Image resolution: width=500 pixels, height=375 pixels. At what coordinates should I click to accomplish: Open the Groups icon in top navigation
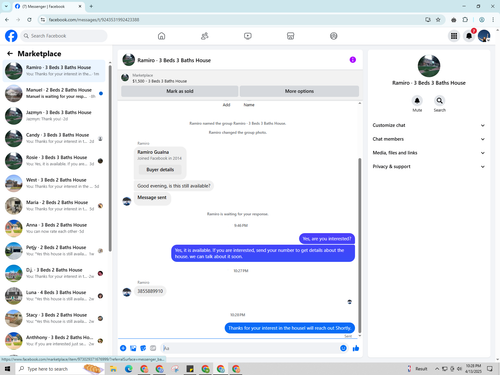pos(333,36)
